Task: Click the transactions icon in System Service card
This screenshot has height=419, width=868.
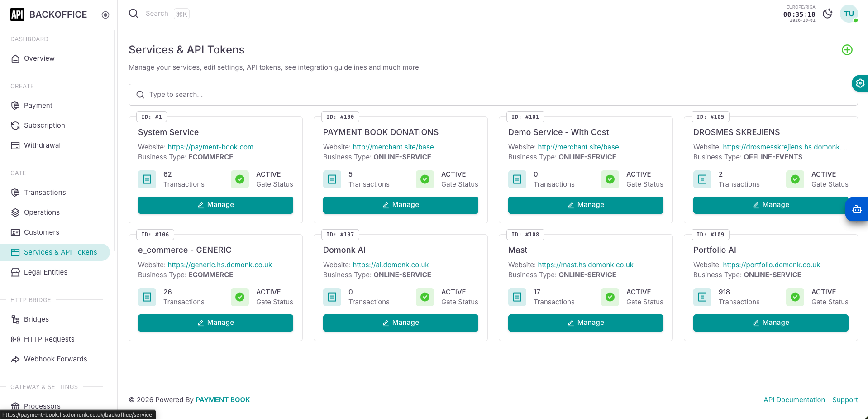Action: pyautogui.click(x=147, y=179)
